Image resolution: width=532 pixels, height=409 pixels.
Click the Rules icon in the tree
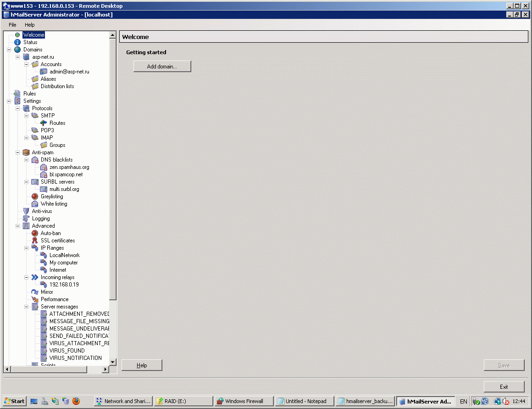pyautogui.click(x=17, y=94)
